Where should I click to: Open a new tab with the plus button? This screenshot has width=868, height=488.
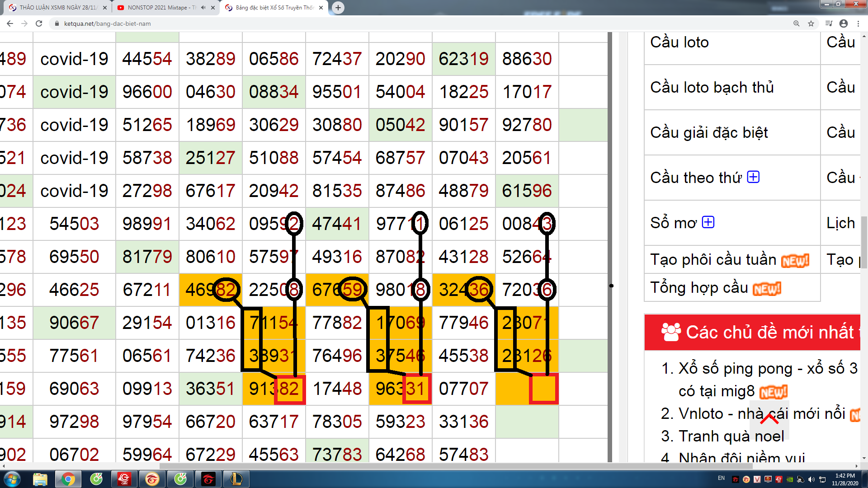point(338,8)
